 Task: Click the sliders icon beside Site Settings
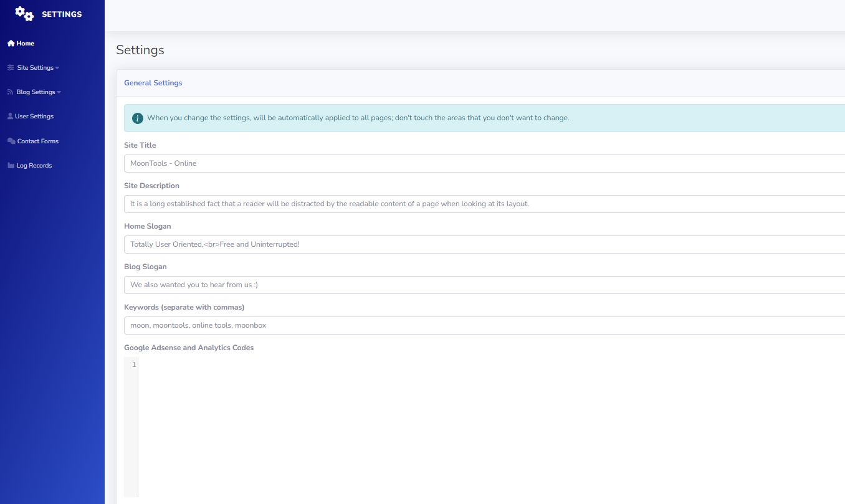pos(11,68)
